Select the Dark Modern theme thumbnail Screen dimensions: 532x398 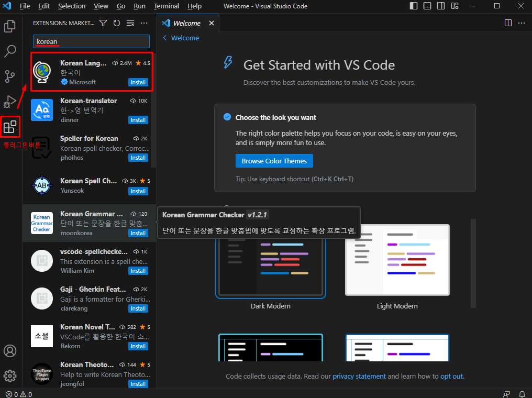tap(270, 266)
